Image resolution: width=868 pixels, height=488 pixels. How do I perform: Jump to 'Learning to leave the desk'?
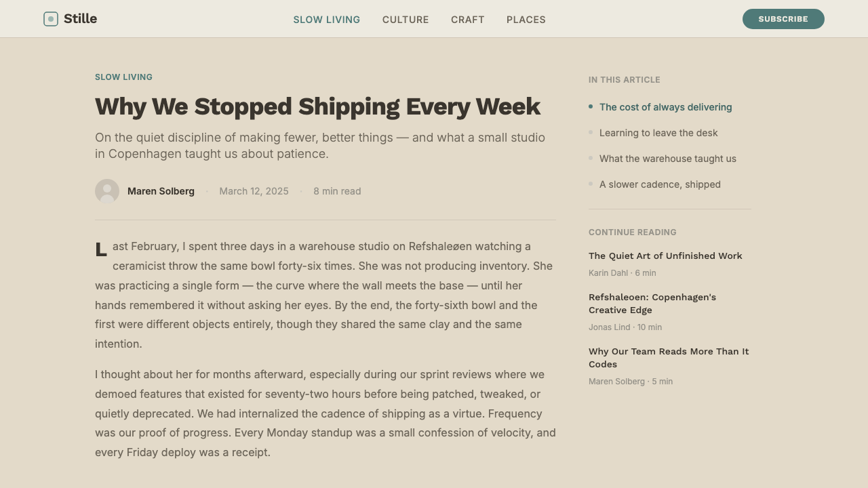[x=658, y=133]
